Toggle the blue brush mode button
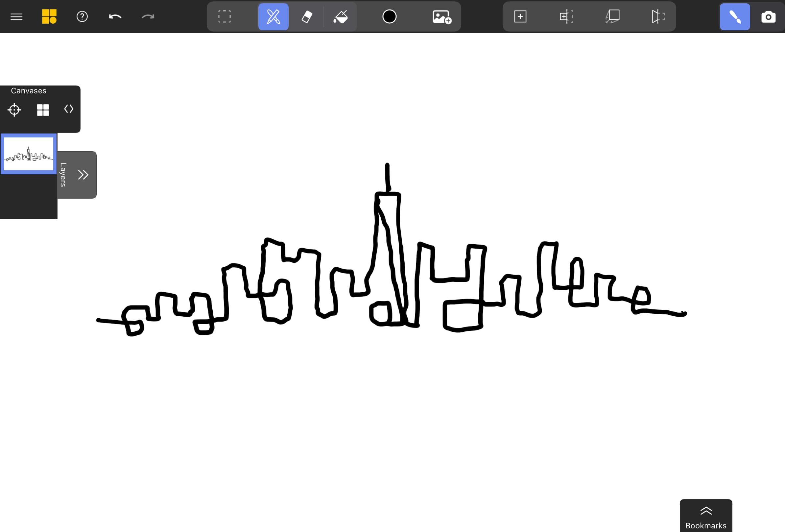 click(x=735, y=16)
